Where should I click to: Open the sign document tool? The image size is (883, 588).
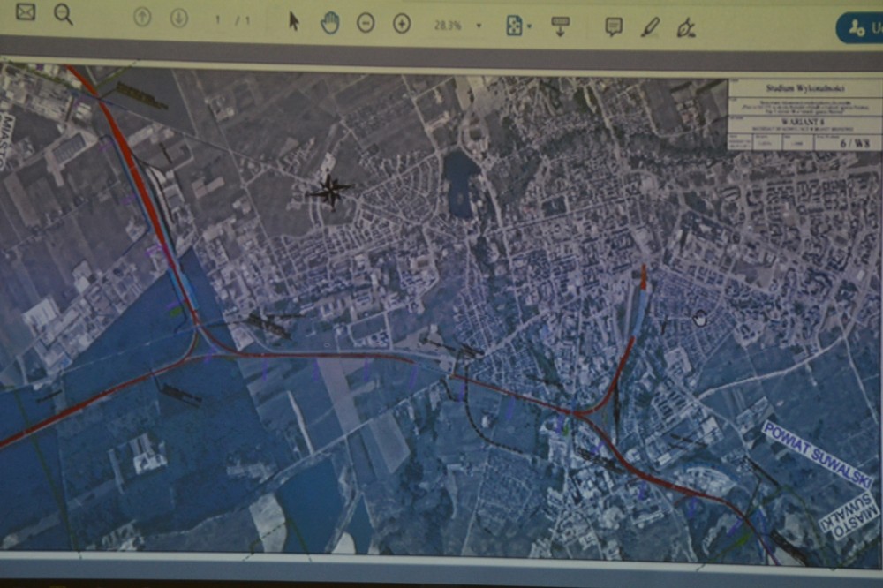tap(686, 28)
